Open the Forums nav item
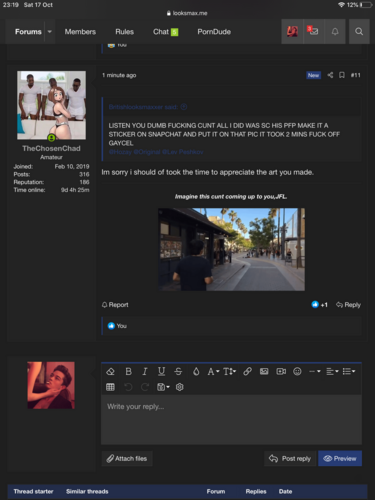 [x=28, y=32]
